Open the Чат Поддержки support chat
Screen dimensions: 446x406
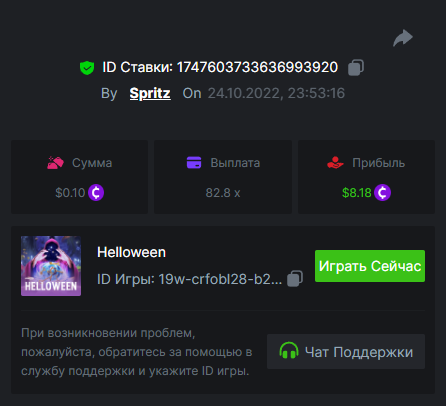pyautogui.click(x=346, y=351)
